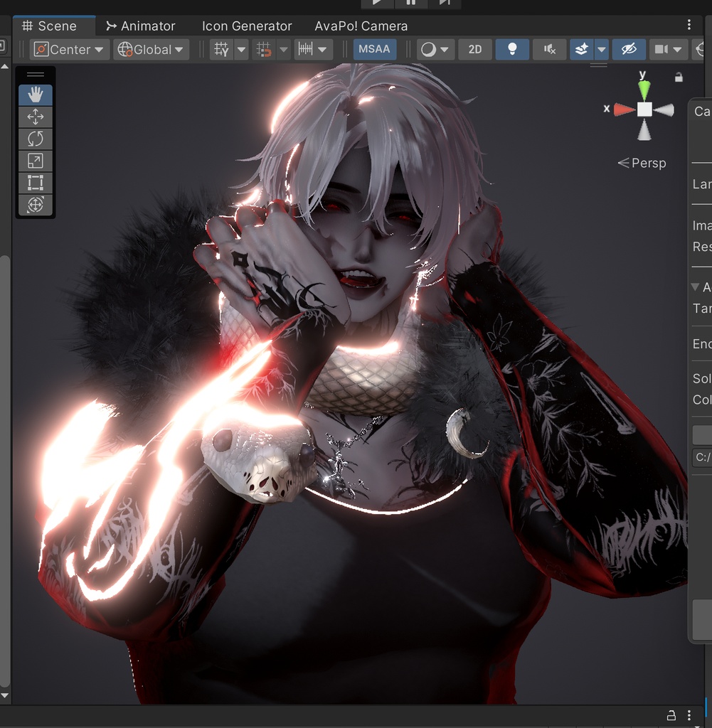Click the red X axis cone on gizmo

click(x=624, y=109)
